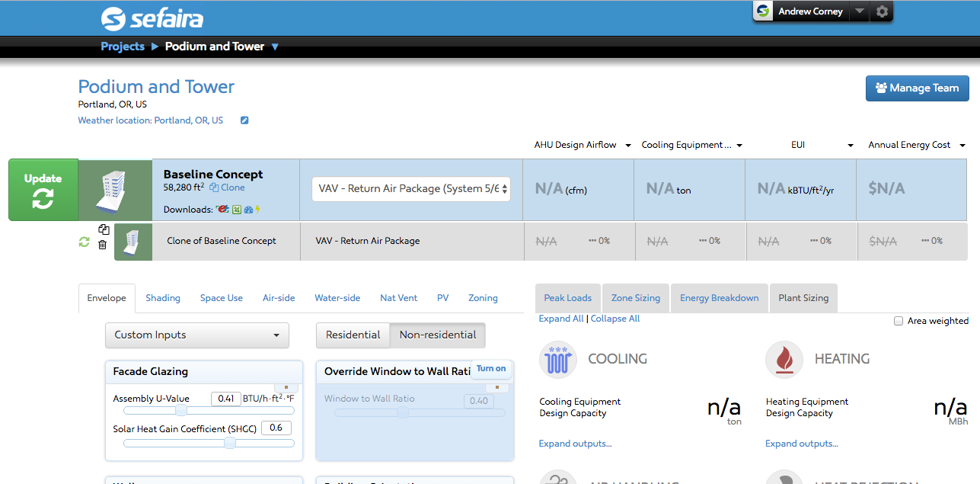Click the Assembly U-Value input field
The width and height of the screenshot is (980, 484).
point(225,399)
